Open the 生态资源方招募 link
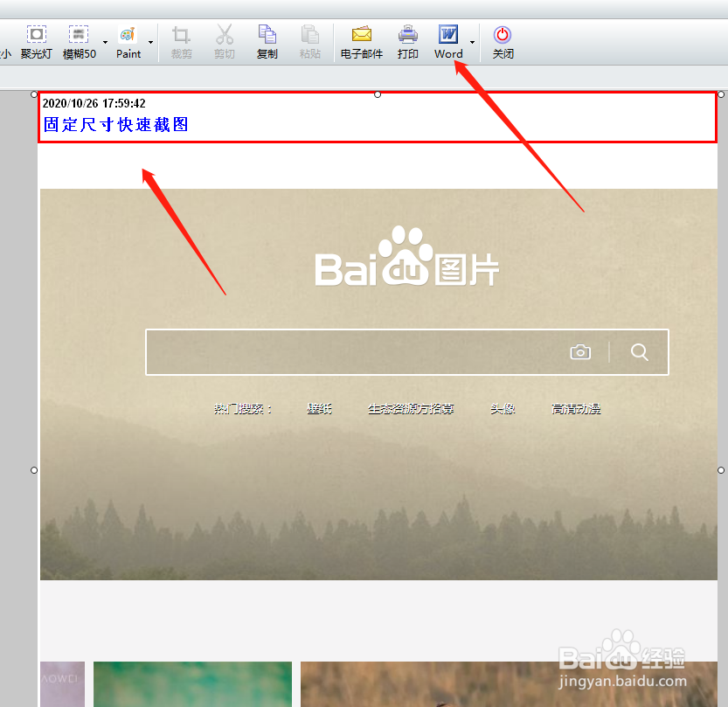 tap(411, 408)
